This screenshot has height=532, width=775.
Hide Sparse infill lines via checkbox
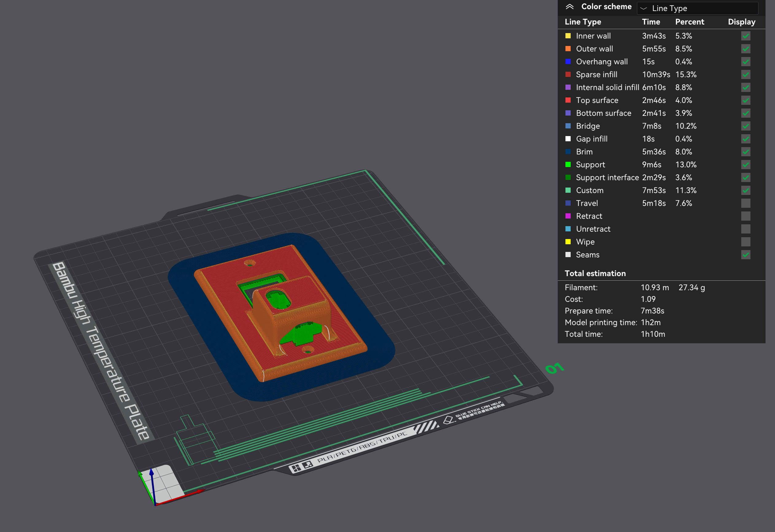point(746,75)
